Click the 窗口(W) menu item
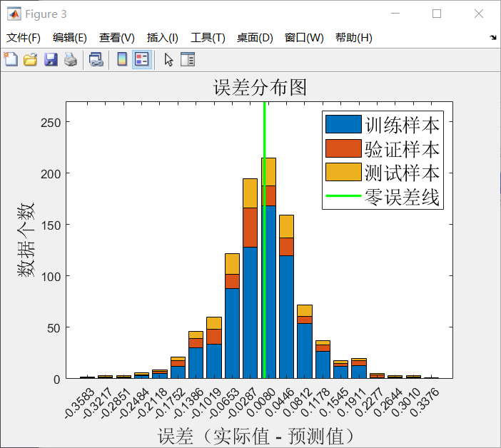501x448 pixels. 304,38
